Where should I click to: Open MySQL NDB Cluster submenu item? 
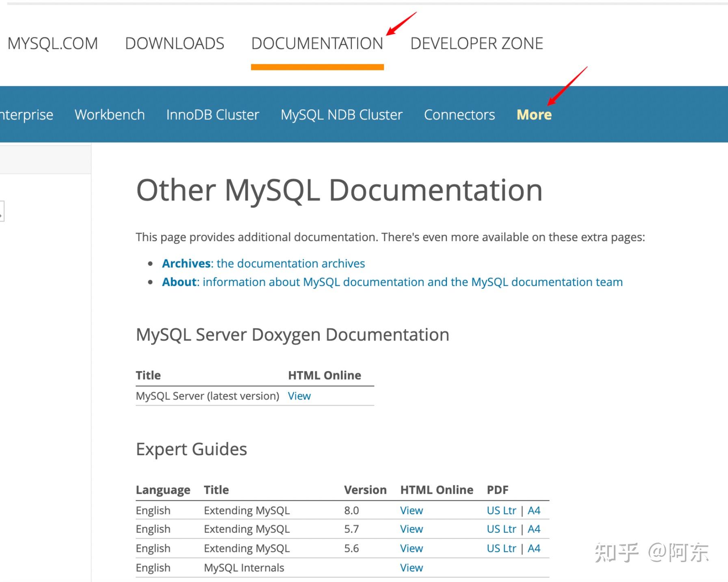342,115
